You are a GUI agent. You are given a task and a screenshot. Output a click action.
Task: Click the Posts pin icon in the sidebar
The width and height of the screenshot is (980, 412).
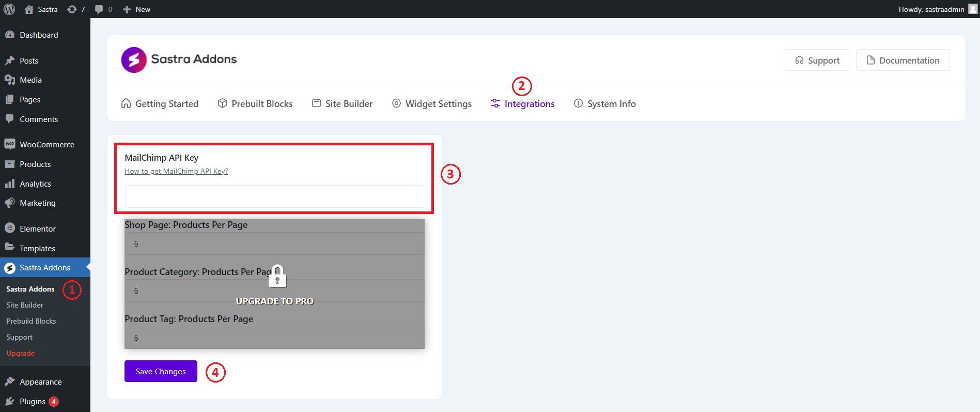pos(9,60)
